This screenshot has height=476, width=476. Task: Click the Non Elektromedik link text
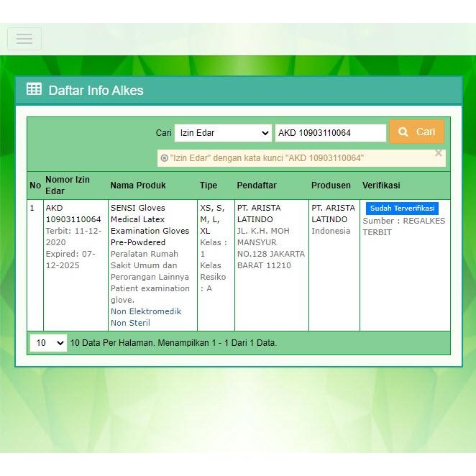point(146,311)
